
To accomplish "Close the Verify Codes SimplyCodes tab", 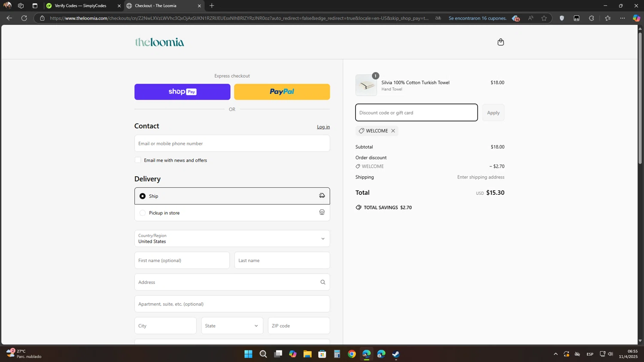I will pyautogui.click(x=119, y=6).
